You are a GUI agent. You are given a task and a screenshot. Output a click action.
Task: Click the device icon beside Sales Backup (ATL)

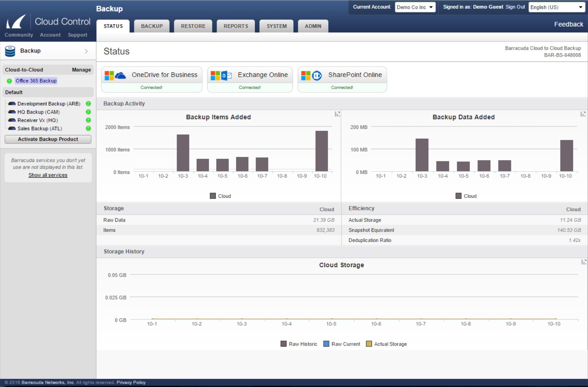(x=12, y=129)
